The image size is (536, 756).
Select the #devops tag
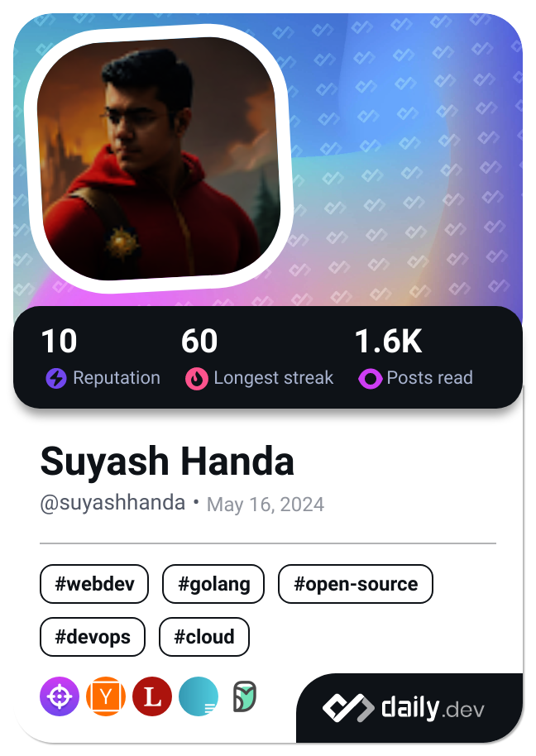point(93,637)
